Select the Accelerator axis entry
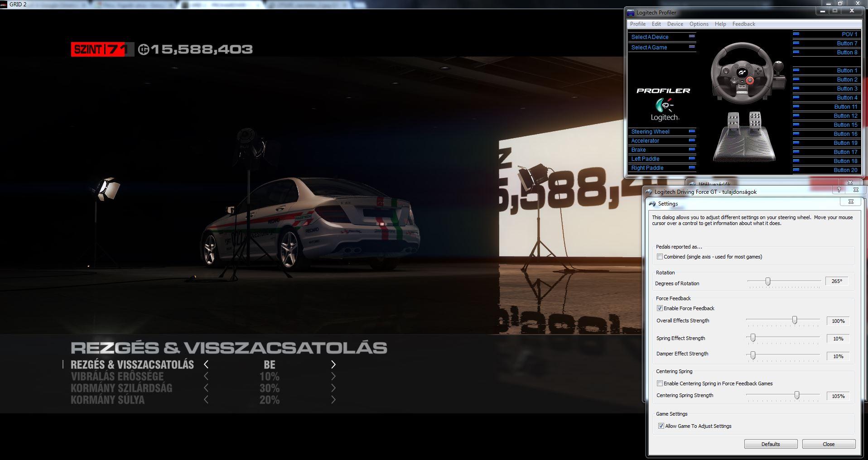This screenshot has height=460, width=868. (x=662, y=141)
